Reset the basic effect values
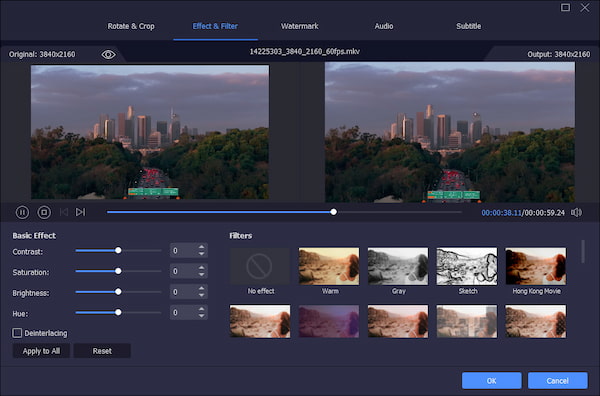This screenshot has width=600, height=396. point(102,351)
